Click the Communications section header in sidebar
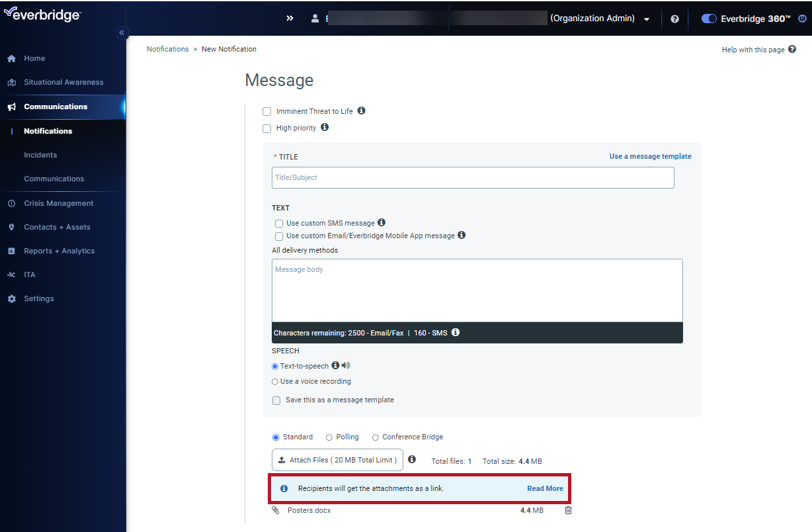The image size is (812, 532). point(56,107)
